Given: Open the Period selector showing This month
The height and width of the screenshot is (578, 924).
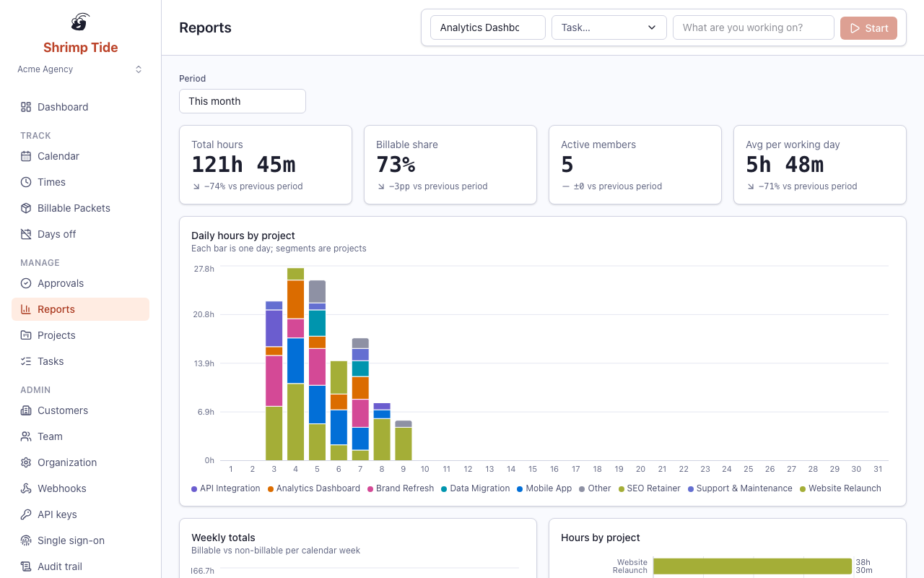Looking at the screenshot, I should [243, 101].
